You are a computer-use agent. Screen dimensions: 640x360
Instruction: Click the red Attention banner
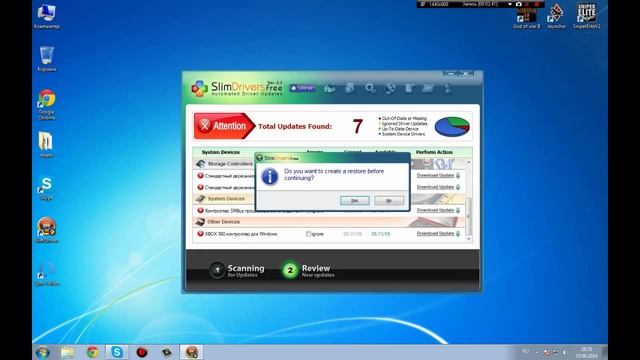click(x=224, y=126)
